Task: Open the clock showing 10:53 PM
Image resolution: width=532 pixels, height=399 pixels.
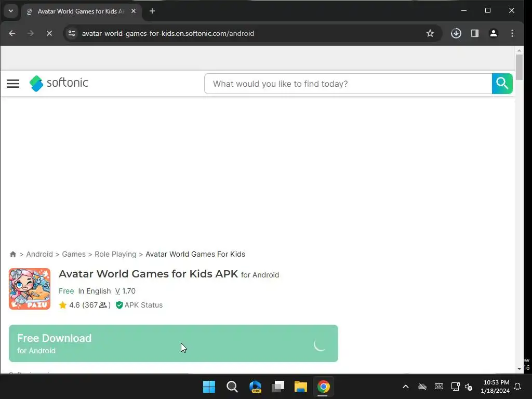Action: (495, 387)
